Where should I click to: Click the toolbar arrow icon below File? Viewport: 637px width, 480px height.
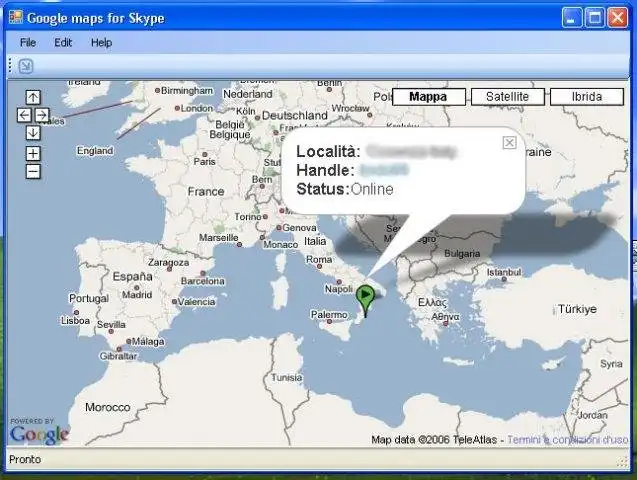point(26,66)
